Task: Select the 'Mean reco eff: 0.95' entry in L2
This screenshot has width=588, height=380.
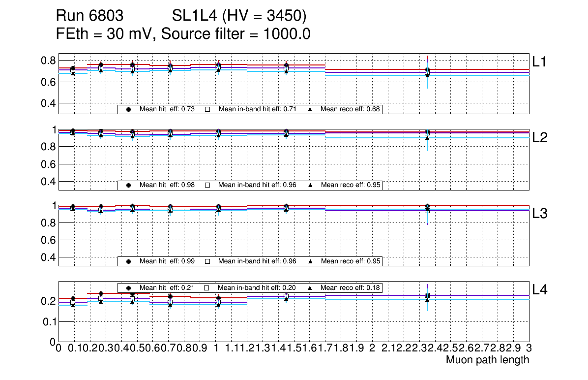Action: tap(350, 186)
